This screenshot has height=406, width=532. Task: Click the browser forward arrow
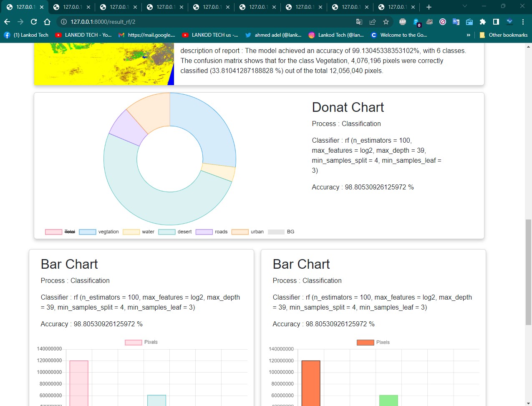pos(20,22)
